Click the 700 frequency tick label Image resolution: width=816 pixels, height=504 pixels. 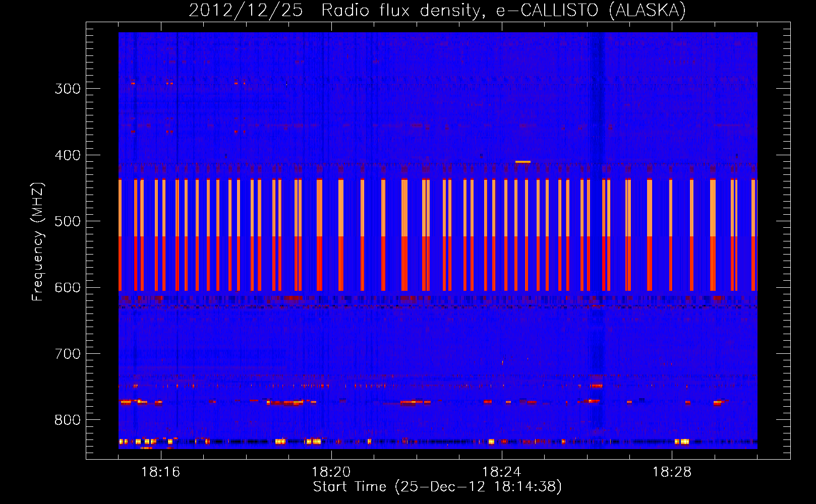click(68, 354)
